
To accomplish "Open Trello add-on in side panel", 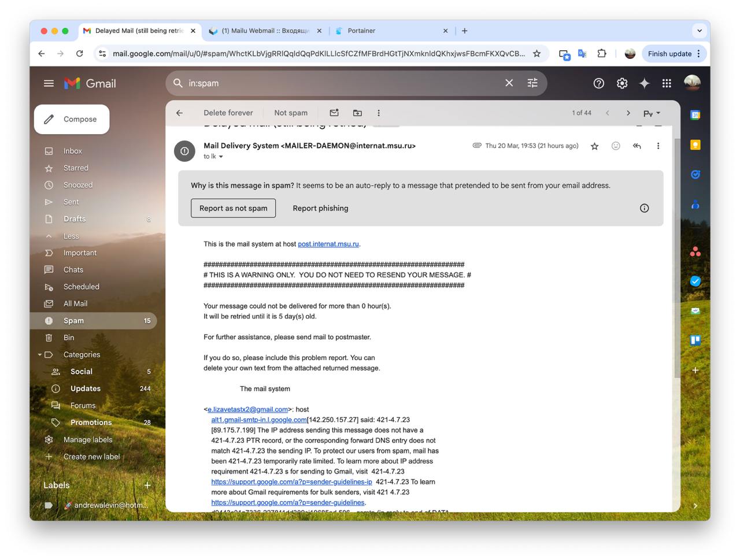I will click(x=695, y=340).
